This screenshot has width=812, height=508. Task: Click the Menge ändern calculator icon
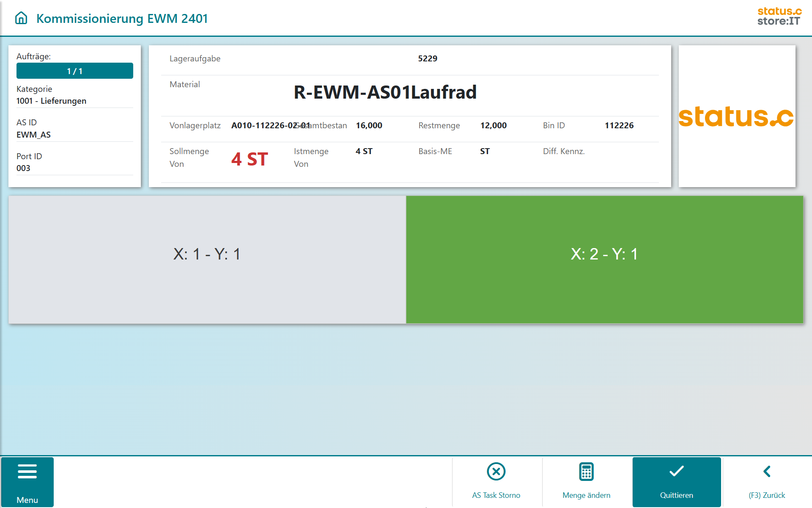(x=586, y=472)
